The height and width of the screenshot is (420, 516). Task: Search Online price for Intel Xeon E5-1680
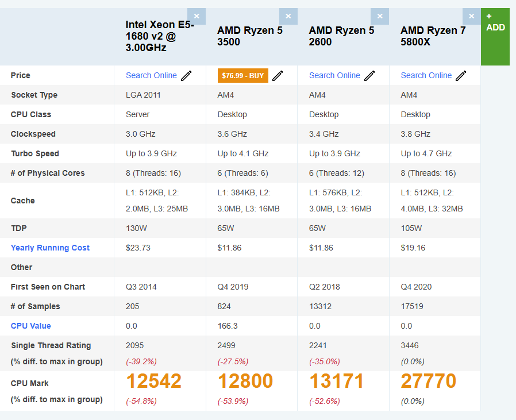[x=151, y=75]
